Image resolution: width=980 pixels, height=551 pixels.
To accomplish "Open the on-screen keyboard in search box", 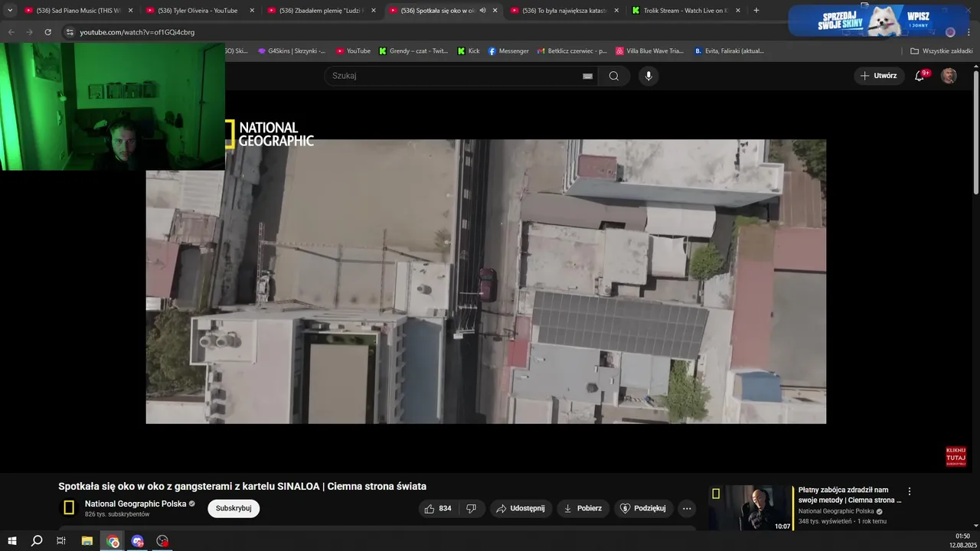I will click(587, 76).
